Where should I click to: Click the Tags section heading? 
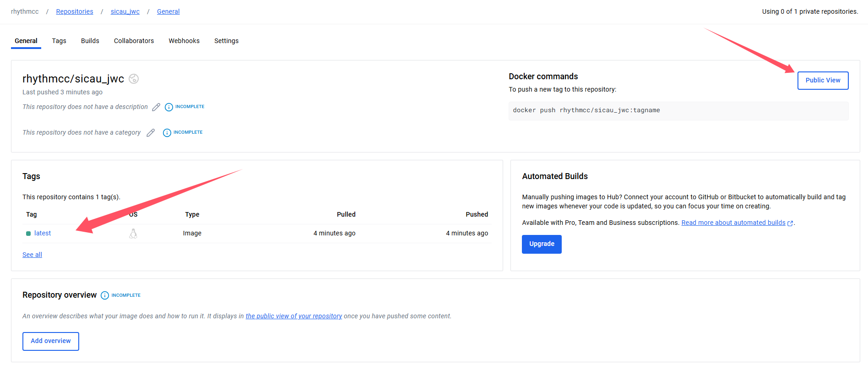pos(31,176)
